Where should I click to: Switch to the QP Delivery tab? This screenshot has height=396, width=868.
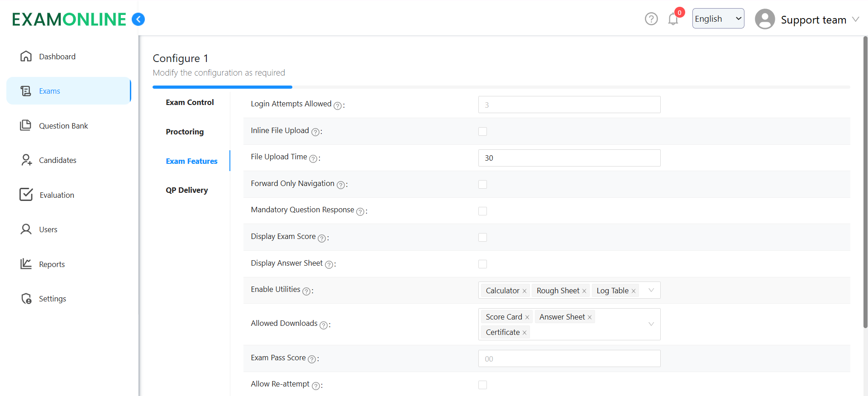point(186,190)
